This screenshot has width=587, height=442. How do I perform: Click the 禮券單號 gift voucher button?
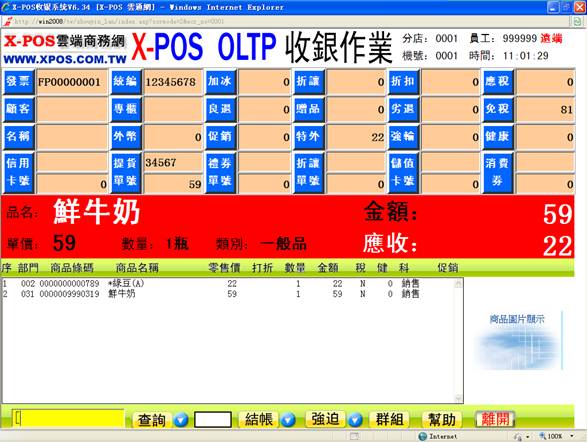coord(220,172)
